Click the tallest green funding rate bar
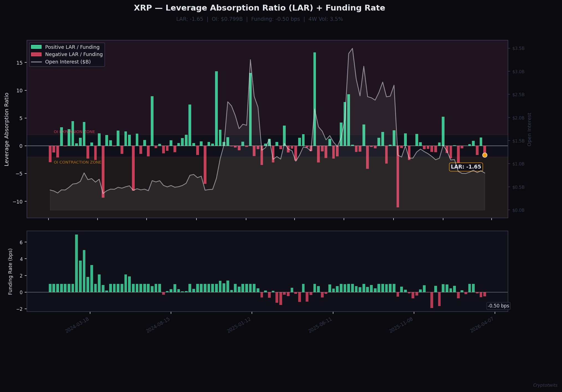Viewport: 562px width, 392px height. (76, 263)
